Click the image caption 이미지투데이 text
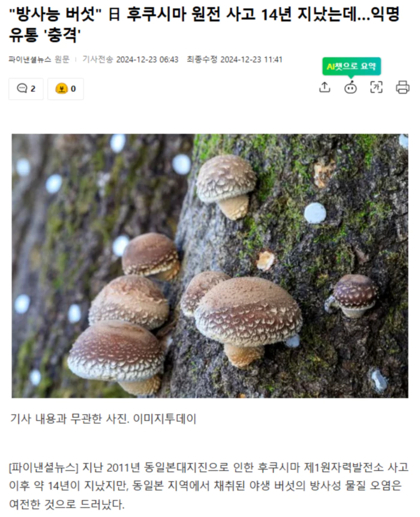Screen dimensions: 420x517 click(164, 419)
